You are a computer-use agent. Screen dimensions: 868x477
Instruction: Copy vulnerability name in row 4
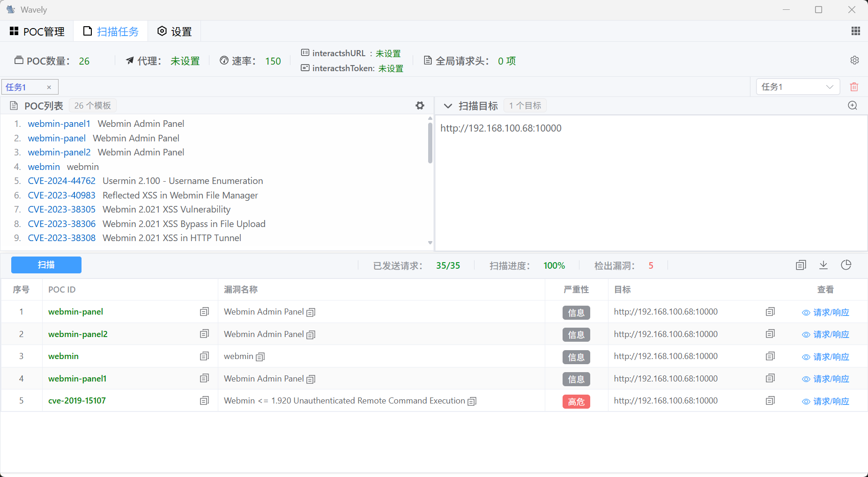tap(311, 379)
